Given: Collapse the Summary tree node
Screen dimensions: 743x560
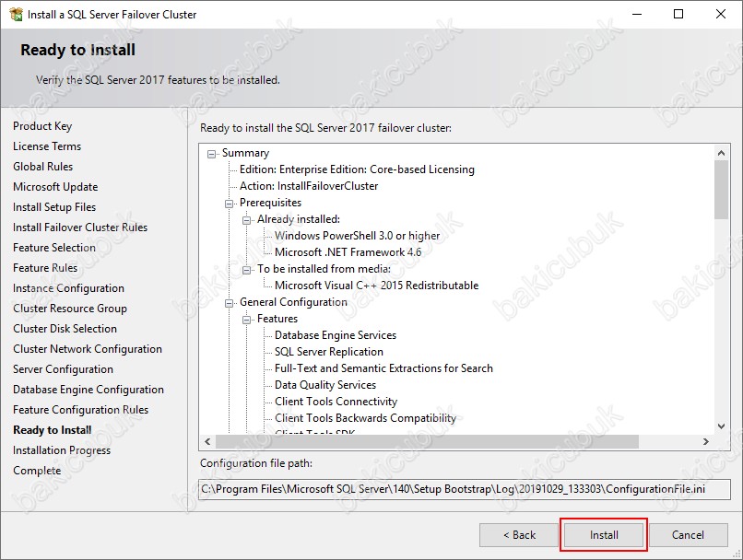Looking at the screenshot, I should 211,154.
